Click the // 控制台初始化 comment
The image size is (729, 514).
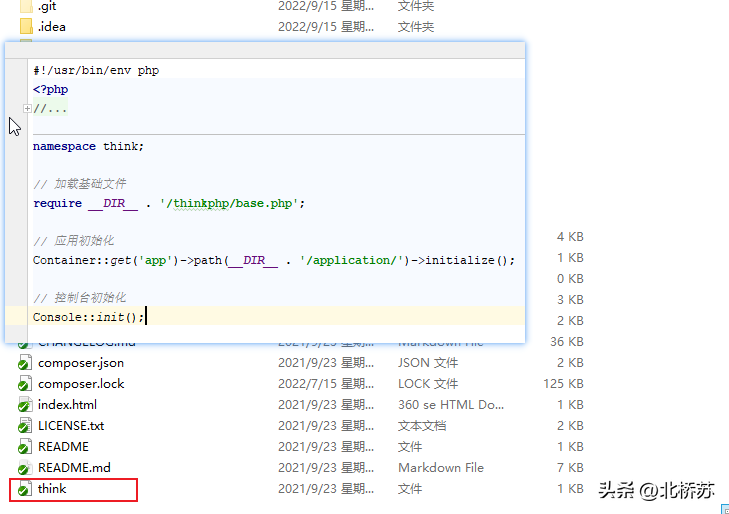click(x=80, y=298)
